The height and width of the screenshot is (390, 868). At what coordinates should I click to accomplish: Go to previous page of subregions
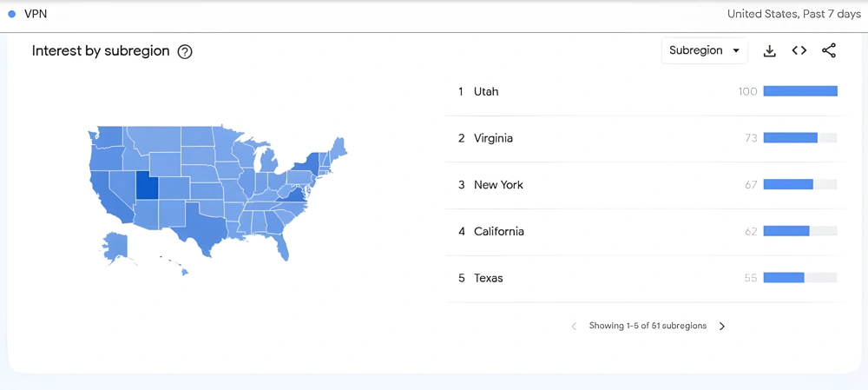(574, 327)
